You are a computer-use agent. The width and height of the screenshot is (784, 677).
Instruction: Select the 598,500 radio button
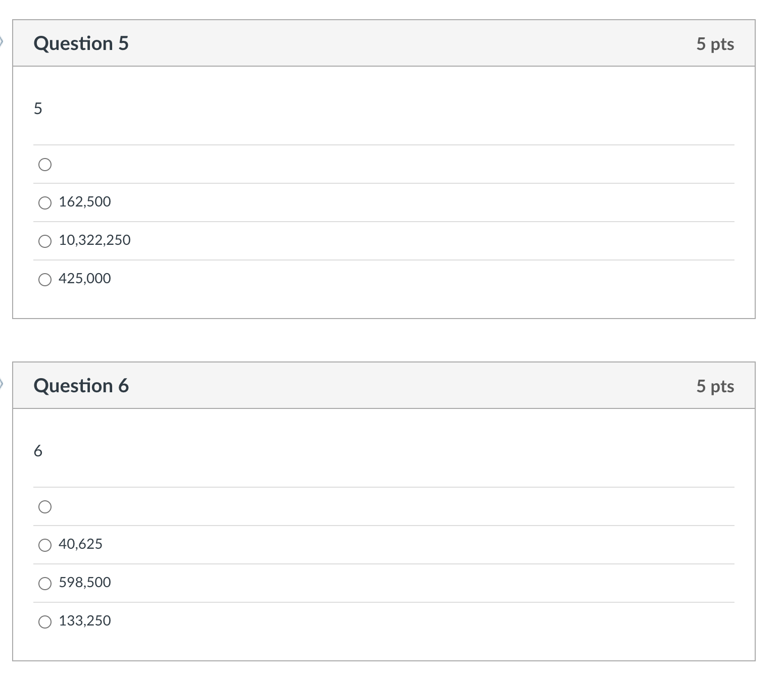[x=45, y=584]
